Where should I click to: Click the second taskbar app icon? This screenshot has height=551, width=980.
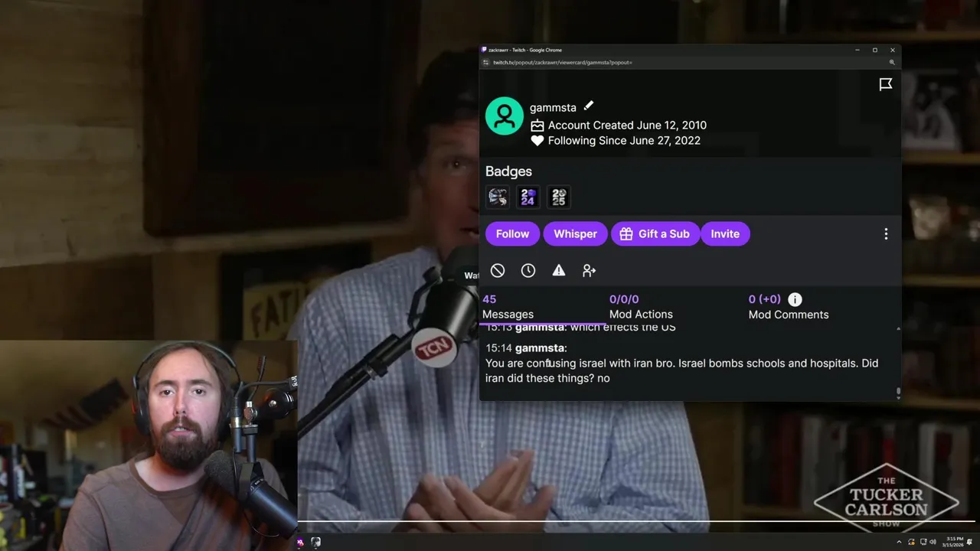point(315,543)
